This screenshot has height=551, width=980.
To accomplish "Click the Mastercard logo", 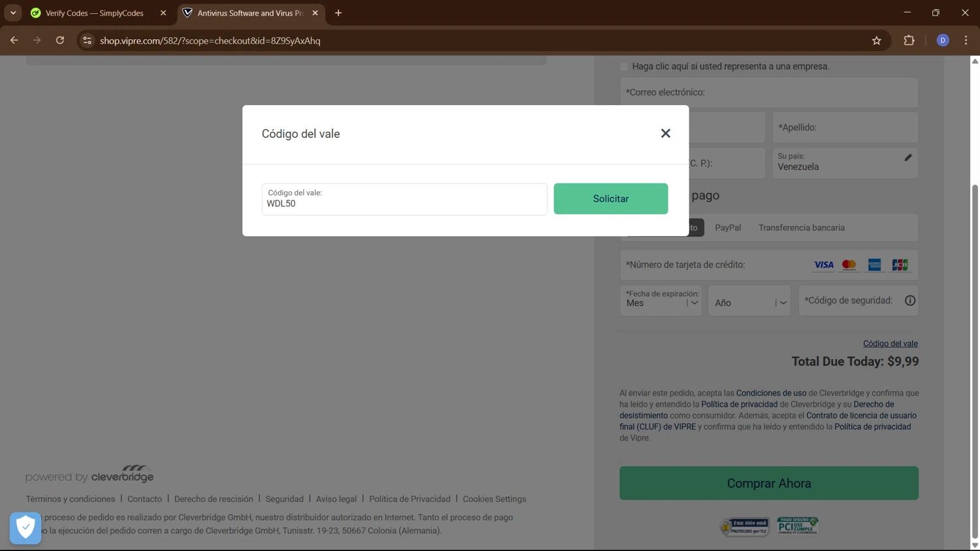I will point(849,264).
